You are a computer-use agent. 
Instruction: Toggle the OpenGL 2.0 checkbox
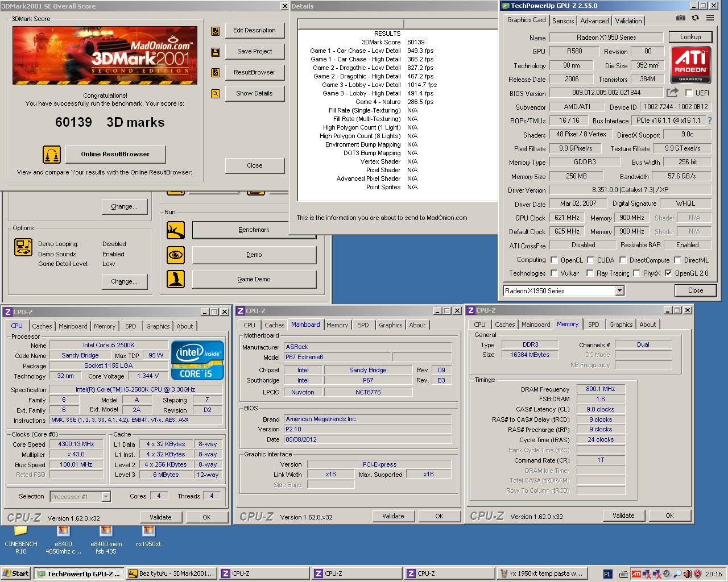(x=668, y=273)
